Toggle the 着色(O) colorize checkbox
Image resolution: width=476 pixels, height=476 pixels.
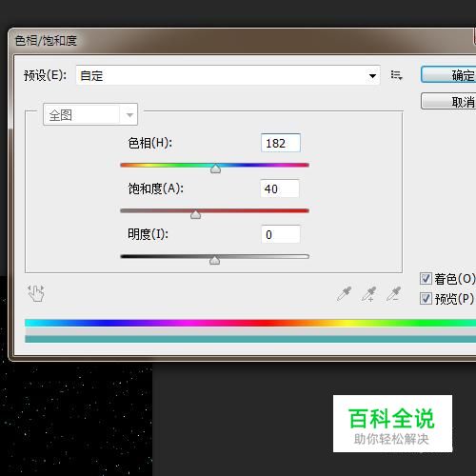426,279
